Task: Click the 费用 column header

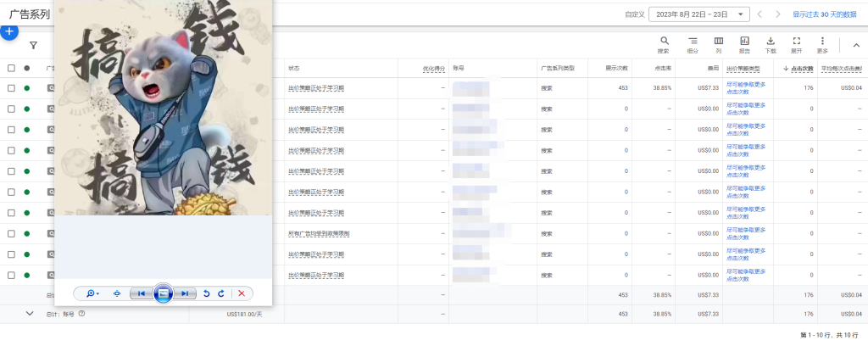Action: pos(713,69)
